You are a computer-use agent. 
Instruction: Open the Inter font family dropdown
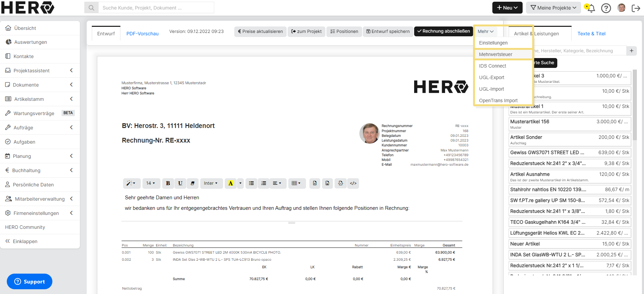pyautogui.click(x=211, y=183)
